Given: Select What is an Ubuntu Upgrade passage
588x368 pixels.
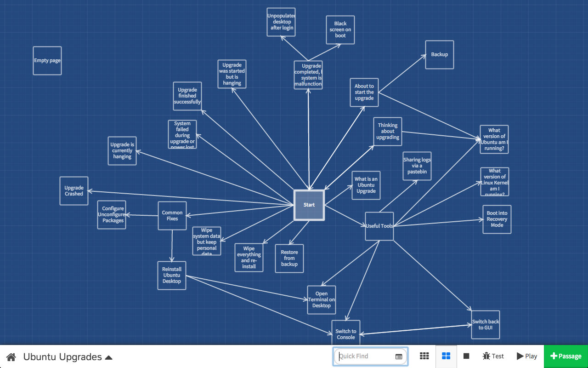Looking at the screenshot, I should (x=366, y=185).
